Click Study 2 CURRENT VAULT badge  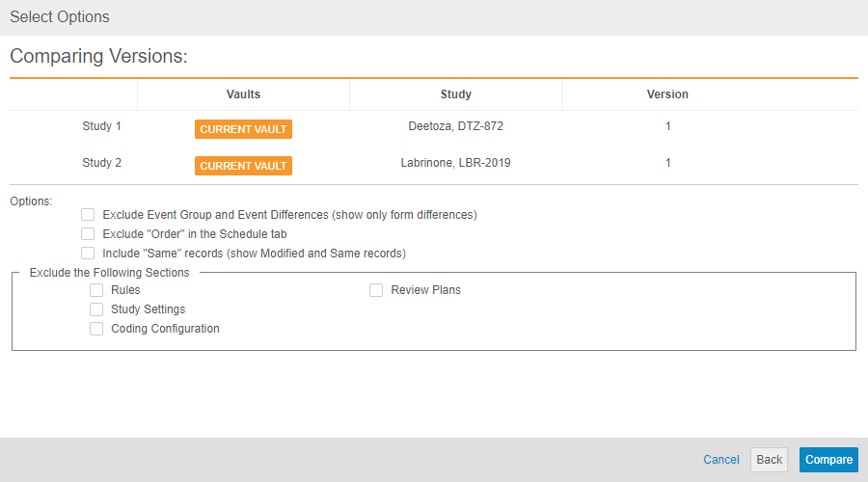(x=243, y=166)
